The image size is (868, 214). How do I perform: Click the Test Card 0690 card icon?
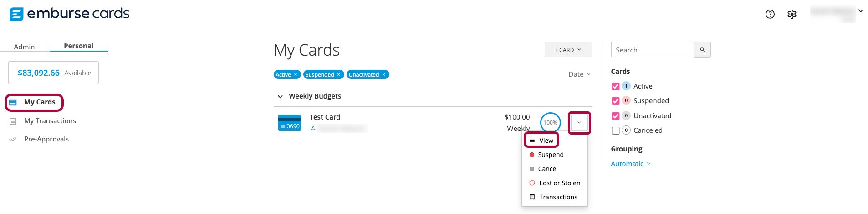tap(289, 123)
